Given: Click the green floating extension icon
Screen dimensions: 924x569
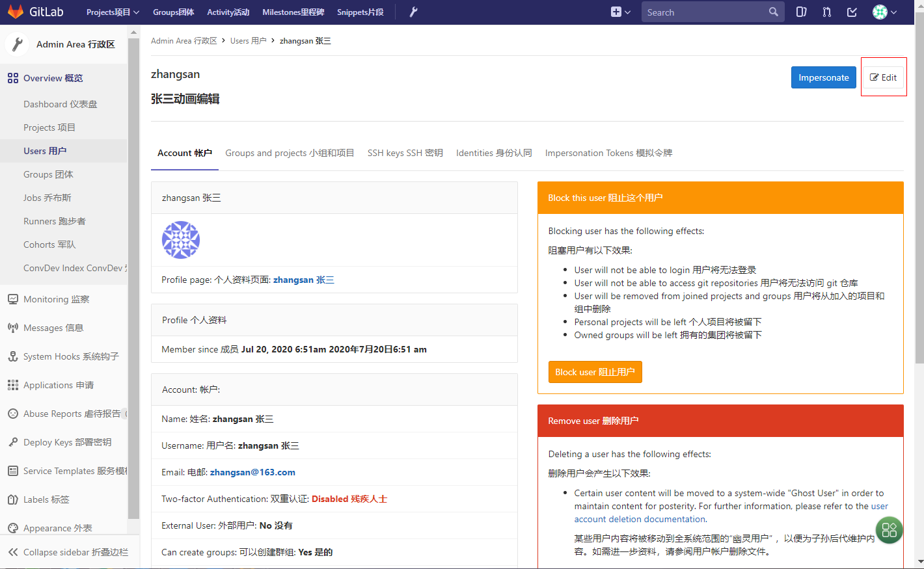Looking at the screenshot, I should point(889,530).
